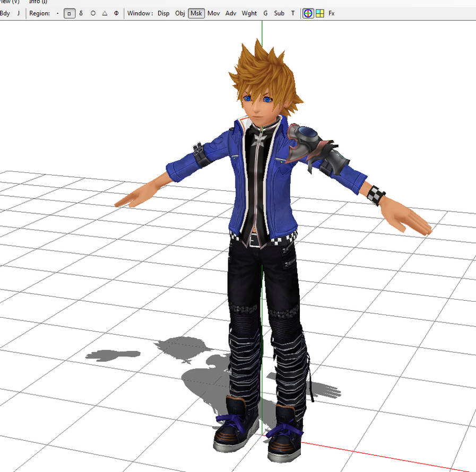The image size is (476, 472).
Task: Select the Φ region mode
Action: [x=116, y=13]
